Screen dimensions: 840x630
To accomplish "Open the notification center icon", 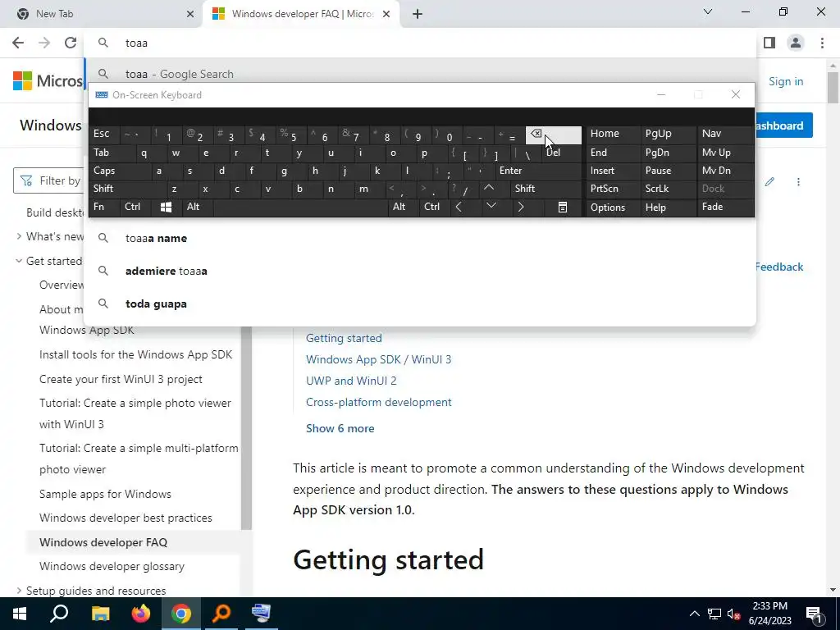I will click(x=814, y=614).
